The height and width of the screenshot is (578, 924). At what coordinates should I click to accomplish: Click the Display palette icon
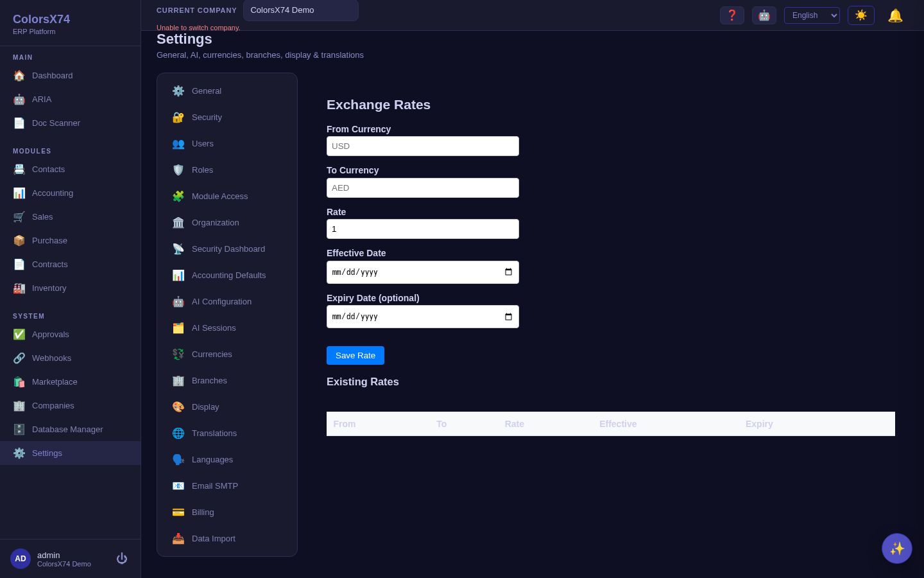[x=178, y=407]
